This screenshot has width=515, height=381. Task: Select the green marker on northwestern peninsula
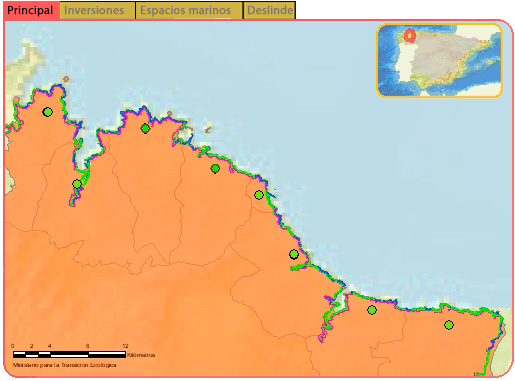click(48, 112)
